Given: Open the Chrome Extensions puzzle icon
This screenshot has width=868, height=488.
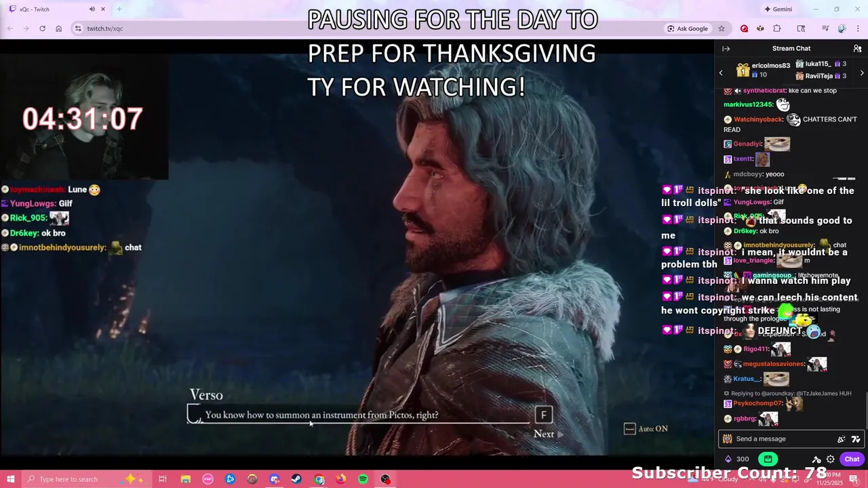Looking at the screenshot, I should 777,28.
